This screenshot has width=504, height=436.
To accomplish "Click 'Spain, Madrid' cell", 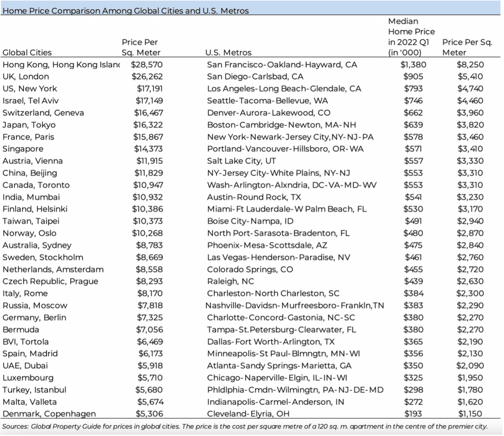I will tap(30, 354).
